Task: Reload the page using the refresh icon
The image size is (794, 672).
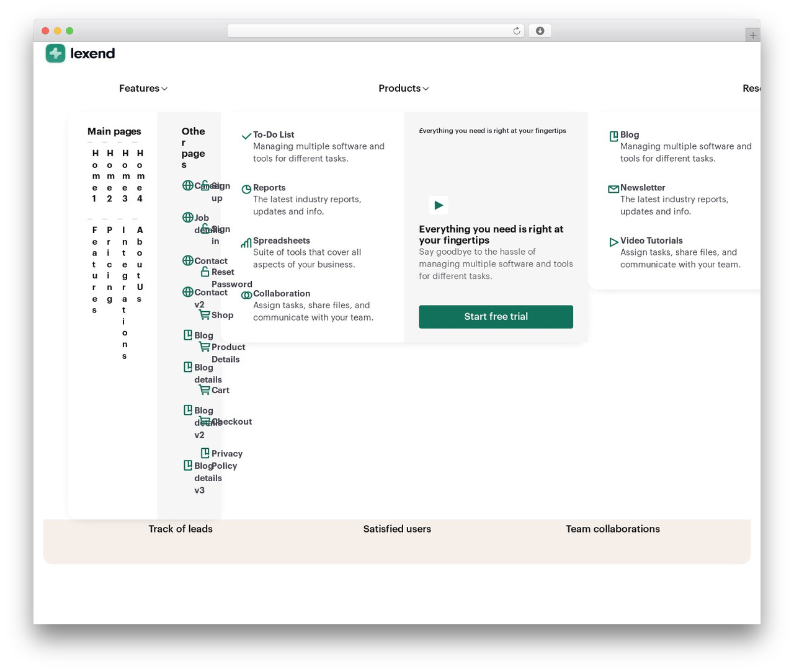Action: (516, 31)
